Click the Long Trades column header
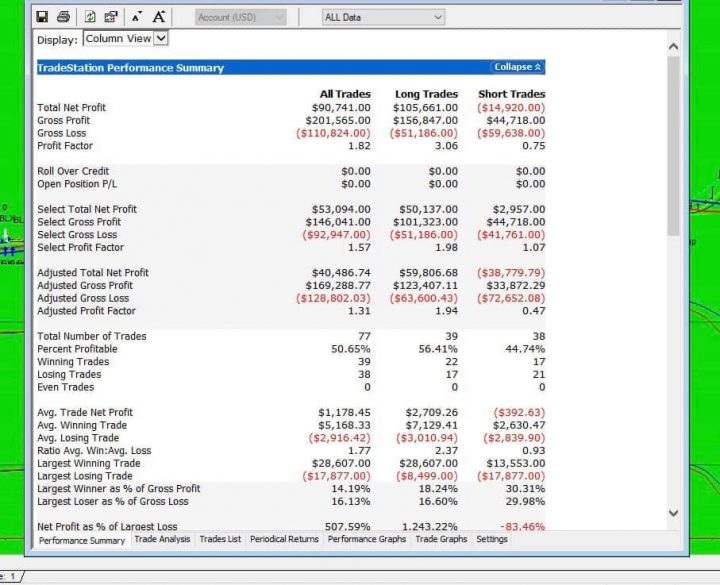 427,94
